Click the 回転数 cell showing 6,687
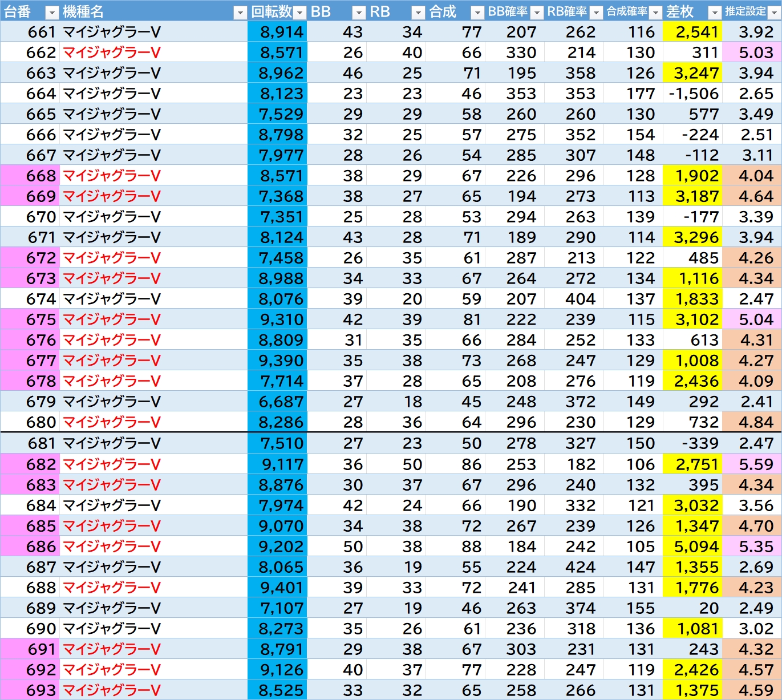782x700 pixels. 277,402
